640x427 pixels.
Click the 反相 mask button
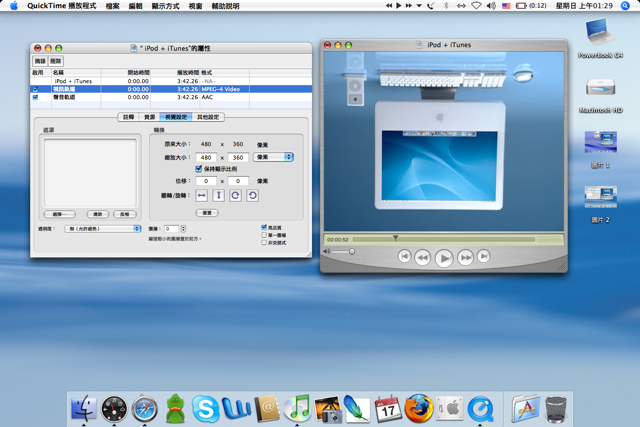click(125, 214)
